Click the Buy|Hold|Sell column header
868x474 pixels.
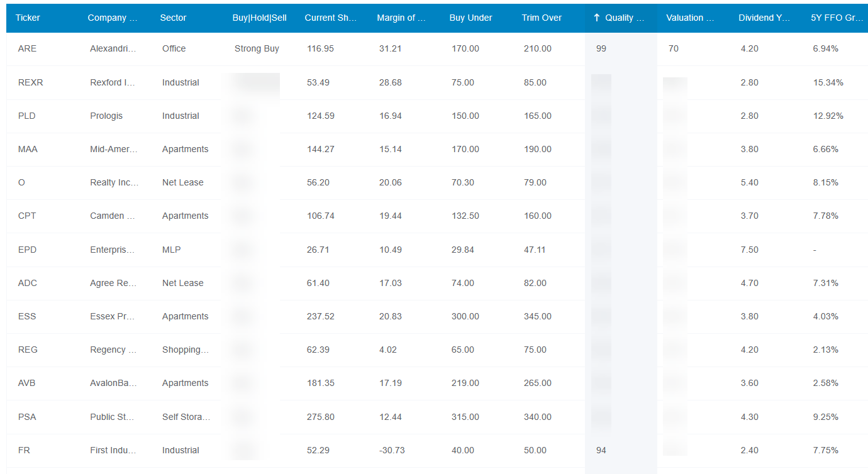259,18
